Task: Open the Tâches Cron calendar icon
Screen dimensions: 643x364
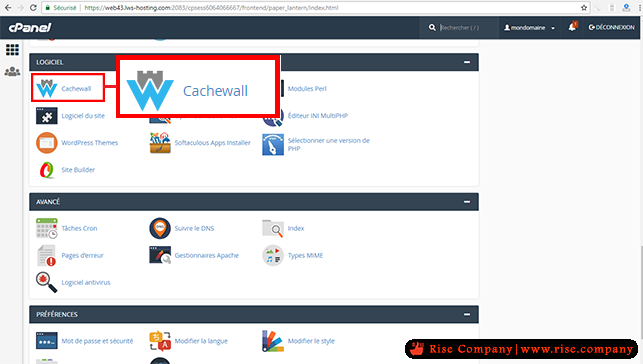Action: tap(47, 228)
